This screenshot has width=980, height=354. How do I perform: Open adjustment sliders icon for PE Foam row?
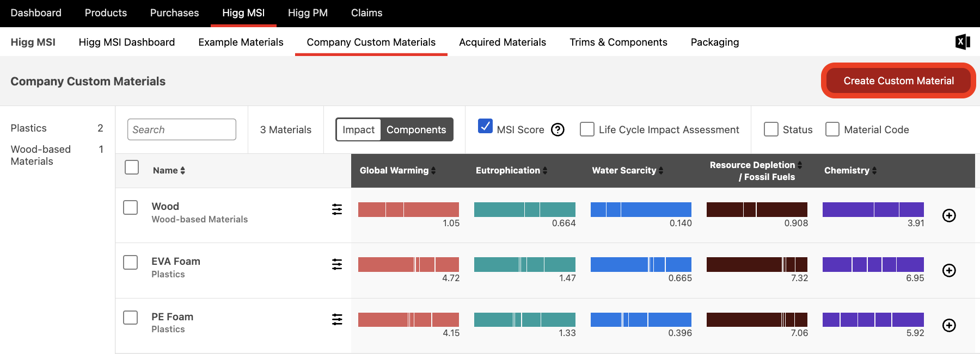pyautogui.click(x=337, y=319)
